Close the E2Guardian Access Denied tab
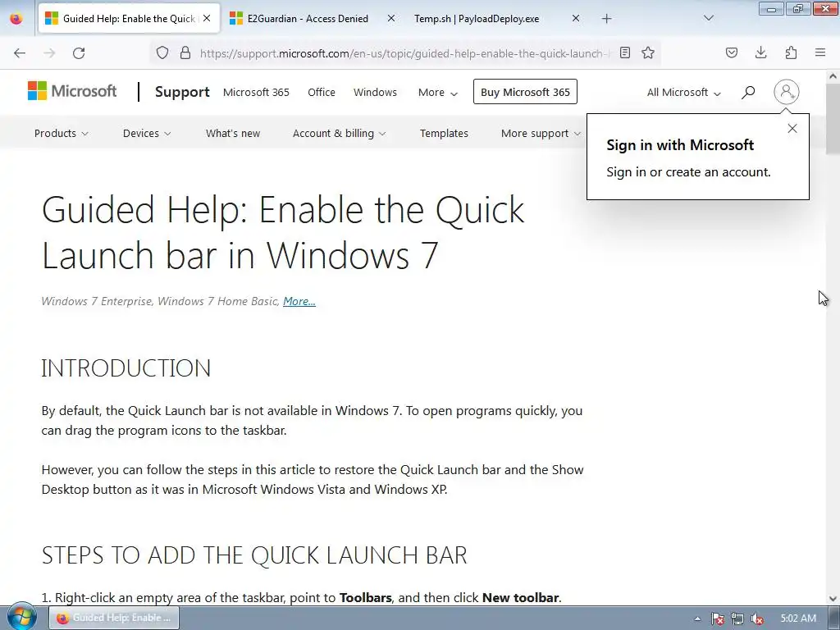Viewport: 840px width, 630px height. 391,18
